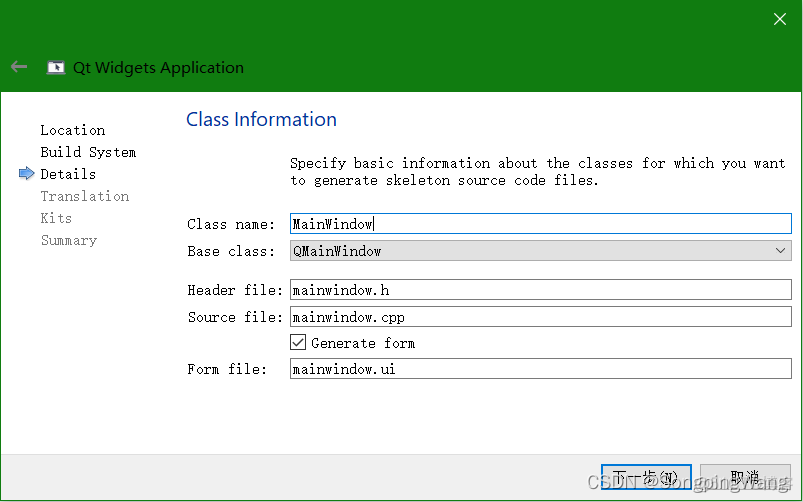Go to the Build System step
This screenshot has height=502, width=803.
tap(88, 152)
